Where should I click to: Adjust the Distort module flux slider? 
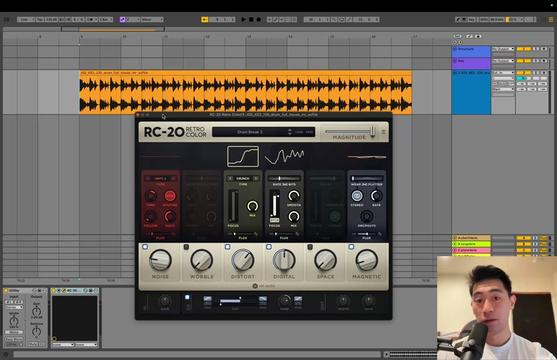click(243, 234)
